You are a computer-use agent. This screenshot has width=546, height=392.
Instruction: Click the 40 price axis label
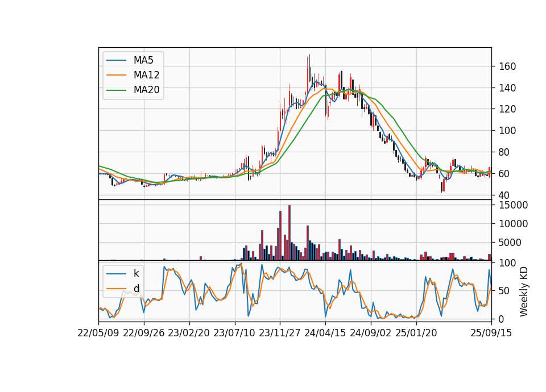(504, 195)
